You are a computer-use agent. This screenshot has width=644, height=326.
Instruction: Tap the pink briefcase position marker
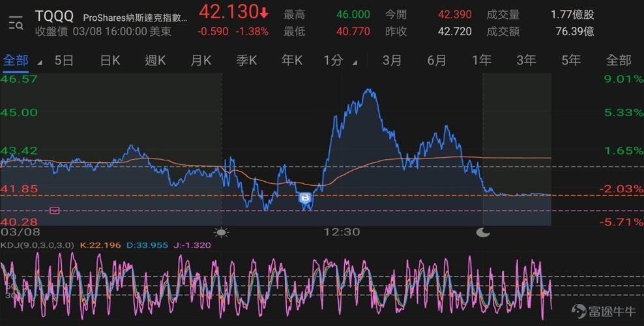click(x=55, y=210)
